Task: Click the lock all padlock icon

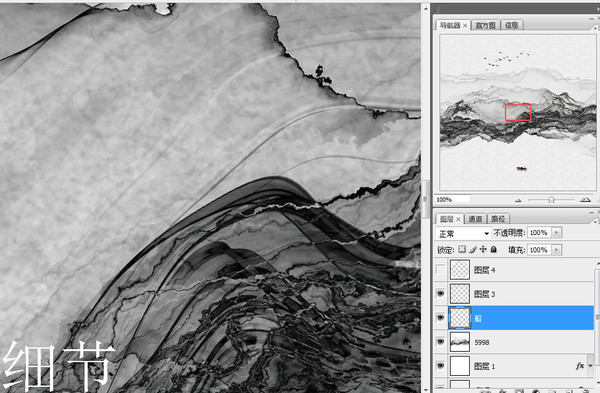Action: [x=494, y=249]
